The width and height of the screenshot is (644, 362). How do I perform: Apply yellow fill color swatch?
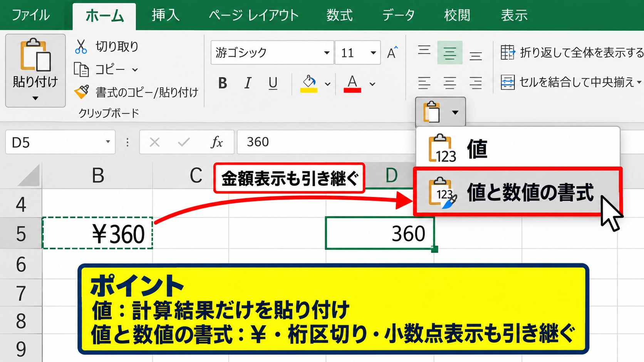coord(309,91)
